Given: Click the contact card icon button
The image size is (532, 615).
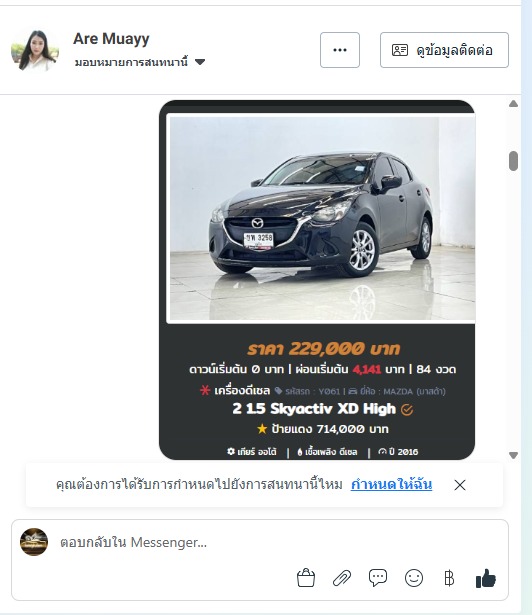Looking at the screenshot, I should point(444,50).
